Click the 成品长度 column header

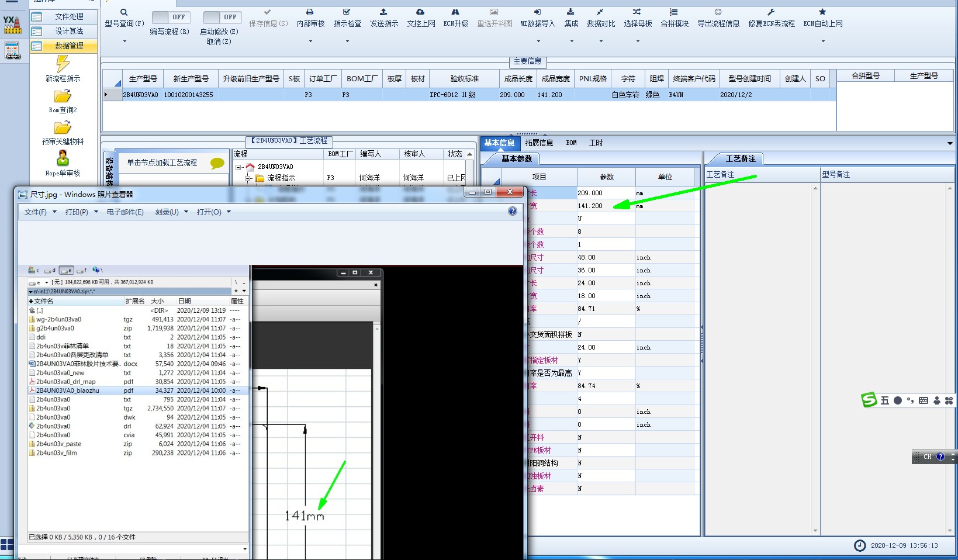518,78
